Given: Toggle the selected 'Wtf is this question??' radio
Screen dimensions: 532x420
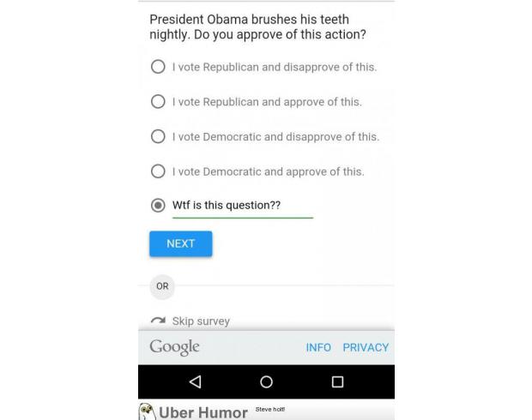Looking at the screenshot, I should point(158,205).
